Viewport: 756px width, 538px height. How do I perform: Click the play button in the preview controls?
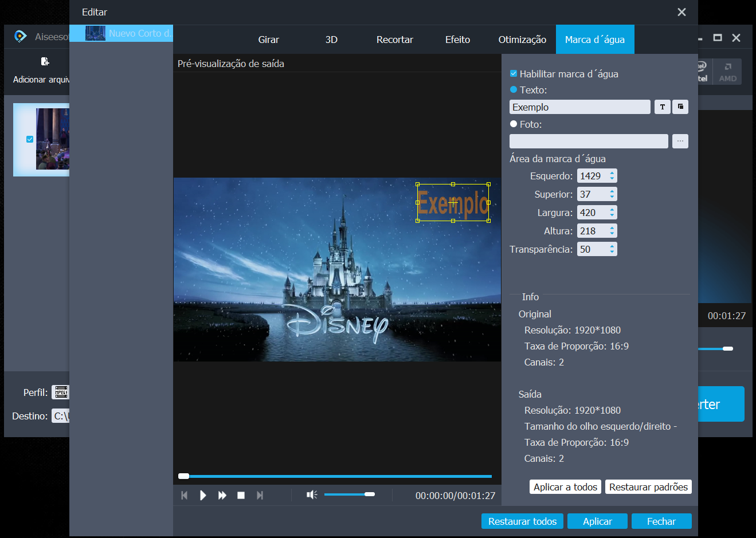203,496
